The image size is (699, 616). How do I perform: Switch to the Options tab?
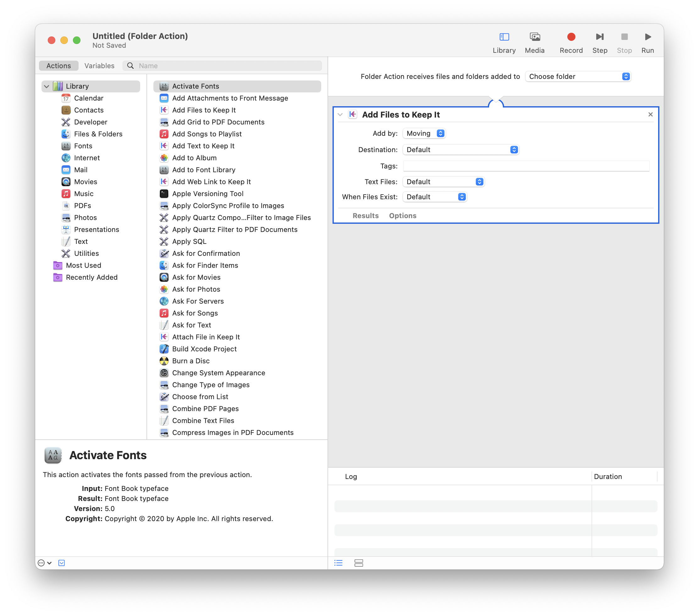(402, 215)
